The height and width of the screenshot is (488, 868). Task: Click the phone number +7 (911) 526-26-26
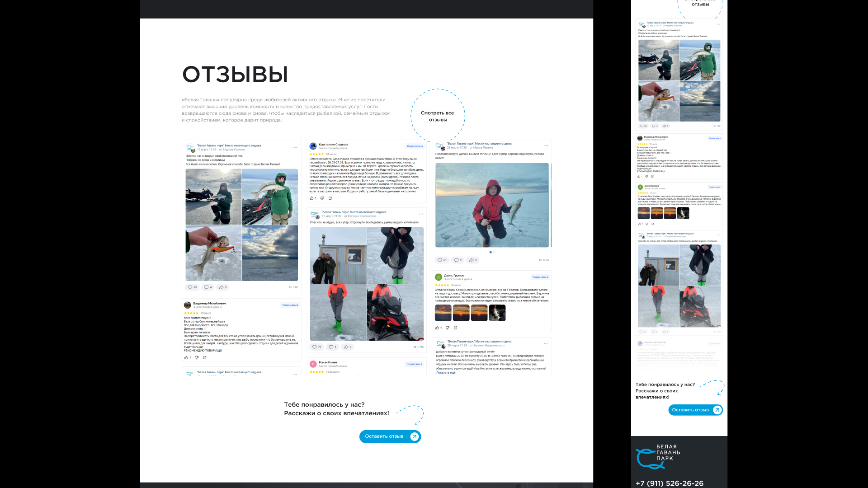[669, 483]
